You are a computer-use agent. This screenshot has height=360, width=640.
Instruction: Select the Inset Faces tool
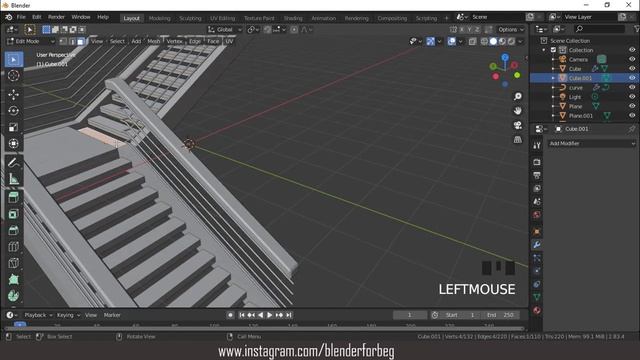13,214
